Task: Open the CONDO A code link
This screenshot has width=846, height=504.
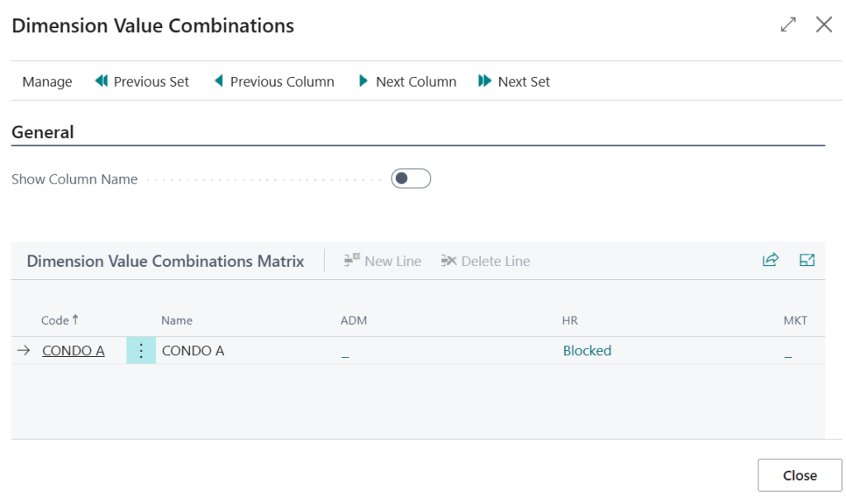Action: tap(73, 349)
